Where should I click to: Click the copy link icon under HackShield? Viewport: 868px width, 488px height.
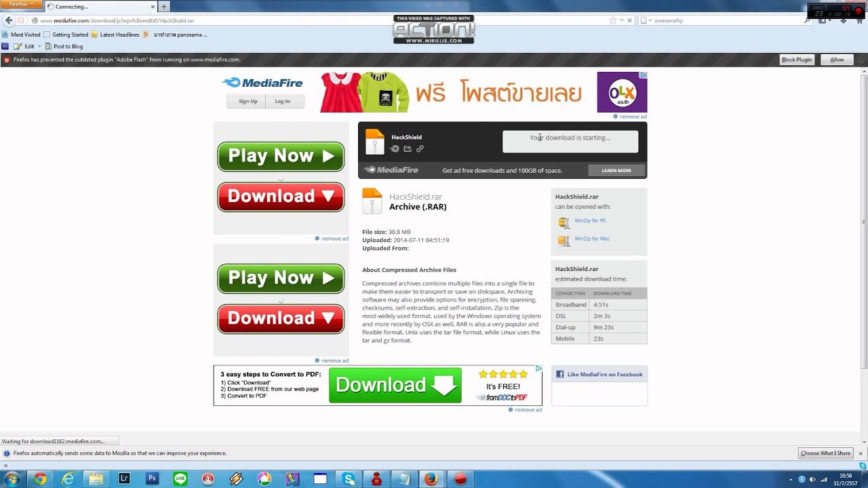420,148
